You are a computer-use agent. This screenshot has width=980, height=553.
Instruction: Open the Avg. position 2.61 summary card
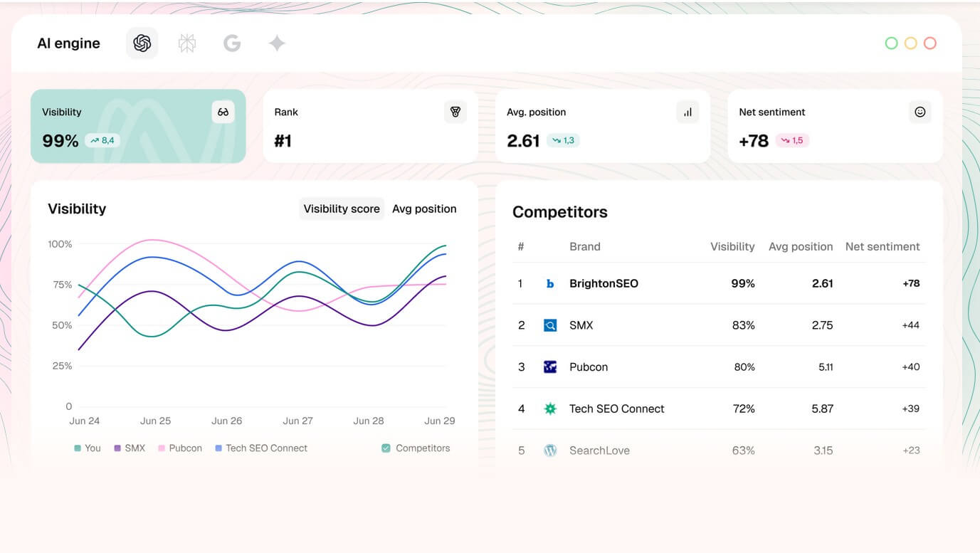coord(603,126)
